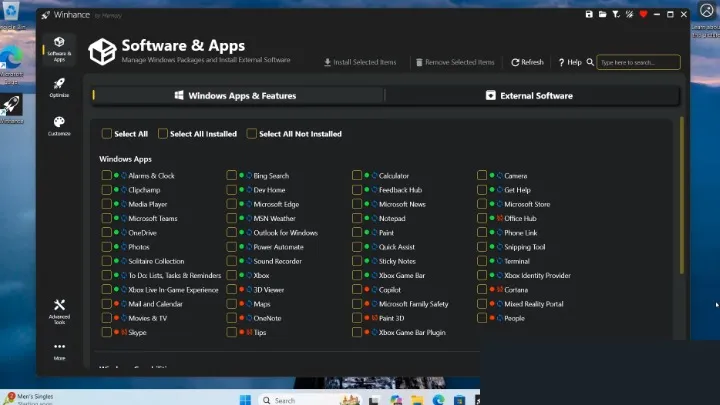Select the Cortana checkbox
This screenshot has width=720, height=405.
[x=482, y=289]
